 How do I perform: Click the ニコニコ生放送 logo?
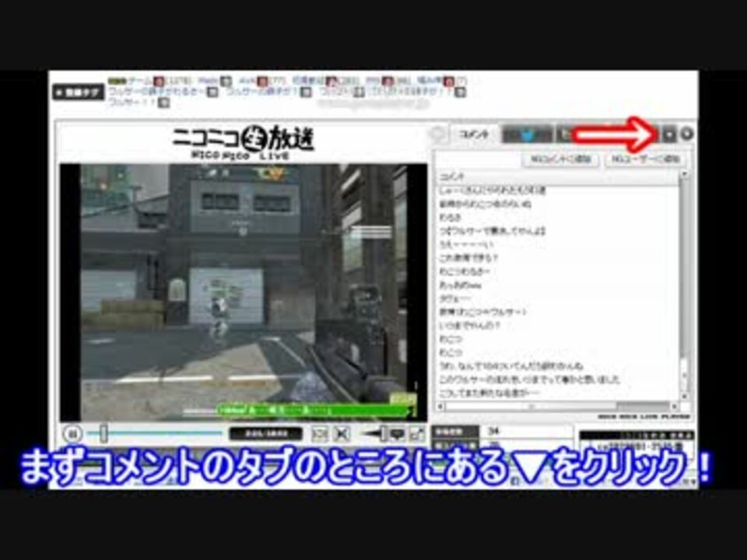coord(243,142)
